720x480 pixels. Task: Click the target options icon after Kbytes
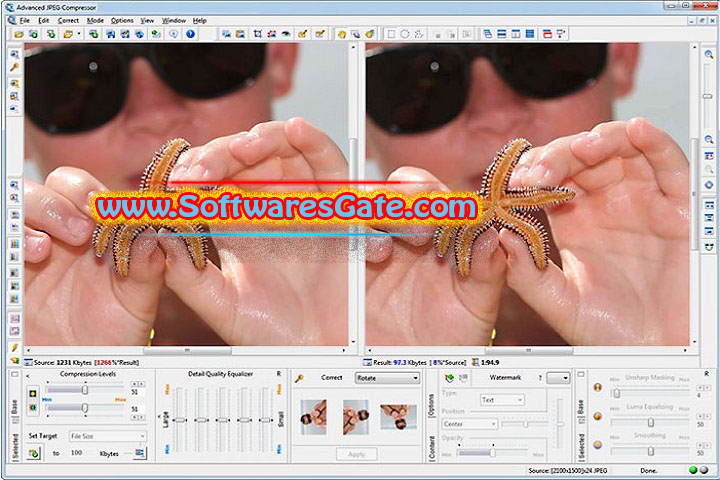click(x=140, y=453)
